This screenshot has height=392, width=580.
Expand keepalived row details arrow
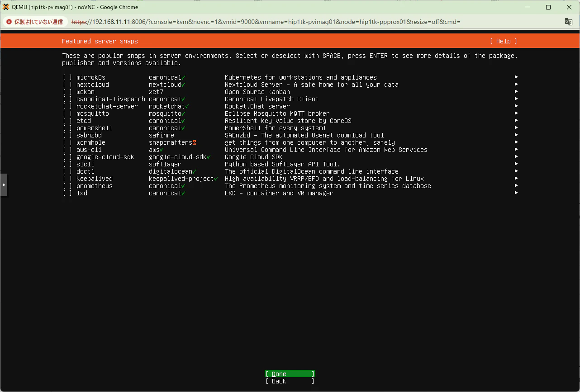coord(516,179)
